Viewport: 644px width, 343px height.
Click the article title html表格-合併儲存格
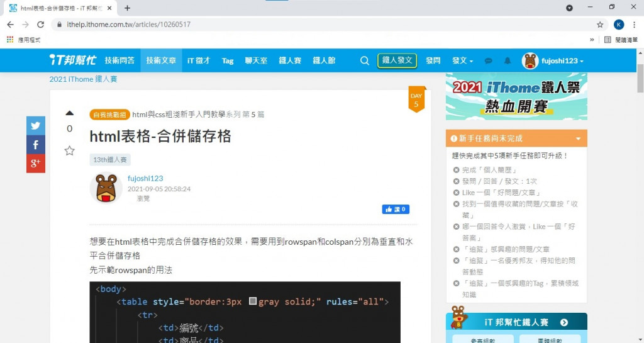(x=160, y=136)
